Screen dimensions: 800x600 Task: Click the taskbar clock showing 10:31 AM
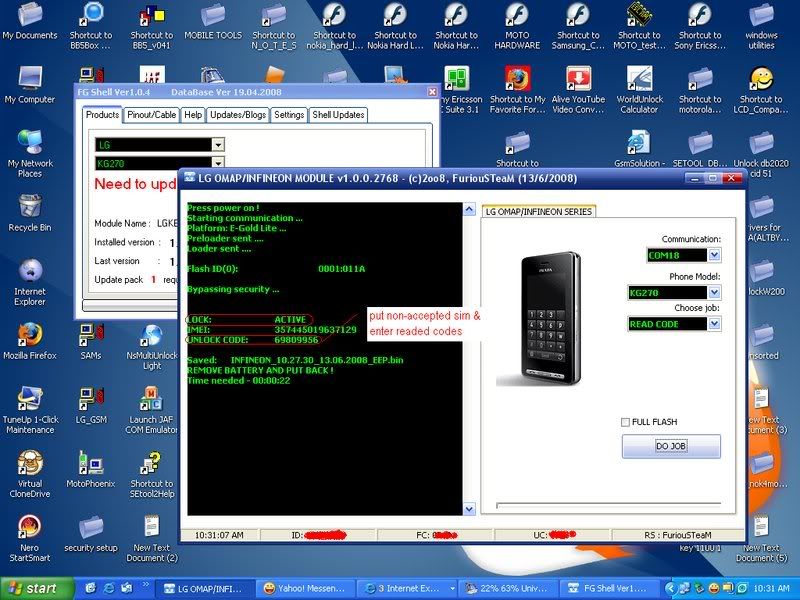(771, 588)
